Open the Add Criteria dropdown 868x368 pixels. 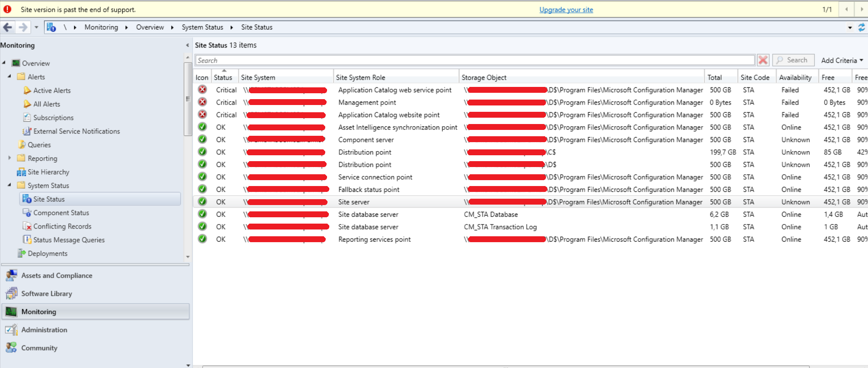tap(842, 60)
